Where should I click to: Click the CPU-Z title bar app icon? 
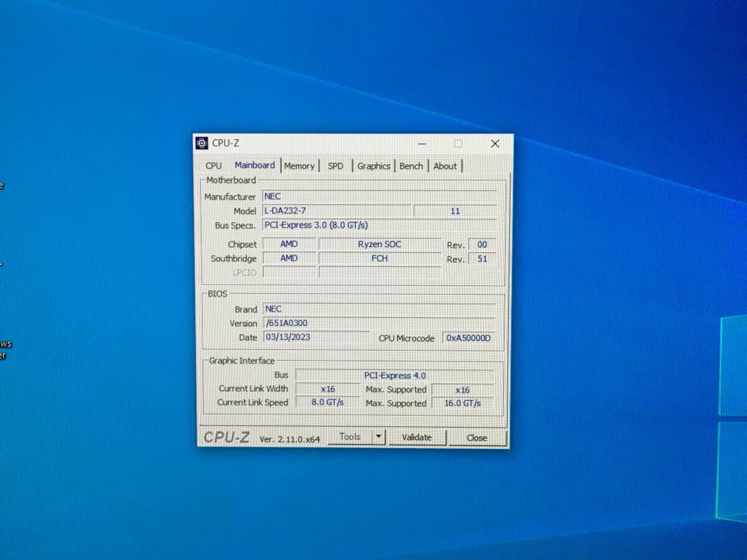tap(202, 143)
